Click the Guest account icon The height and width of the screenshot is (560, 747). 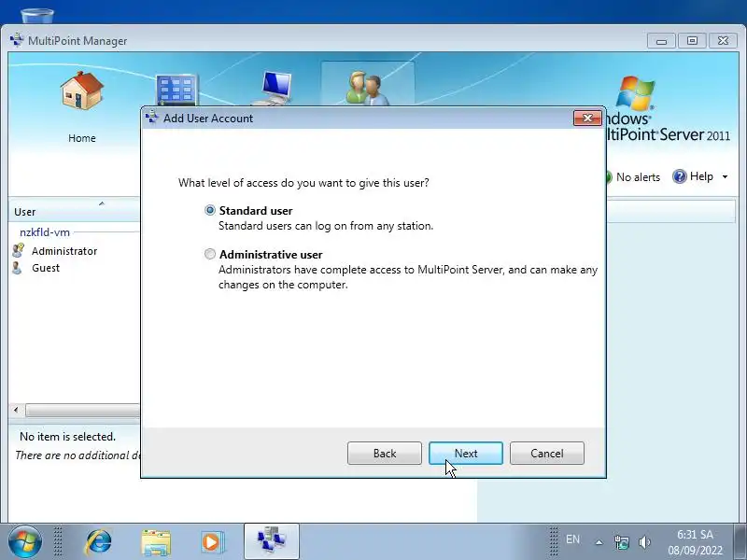tap(17, 268)
